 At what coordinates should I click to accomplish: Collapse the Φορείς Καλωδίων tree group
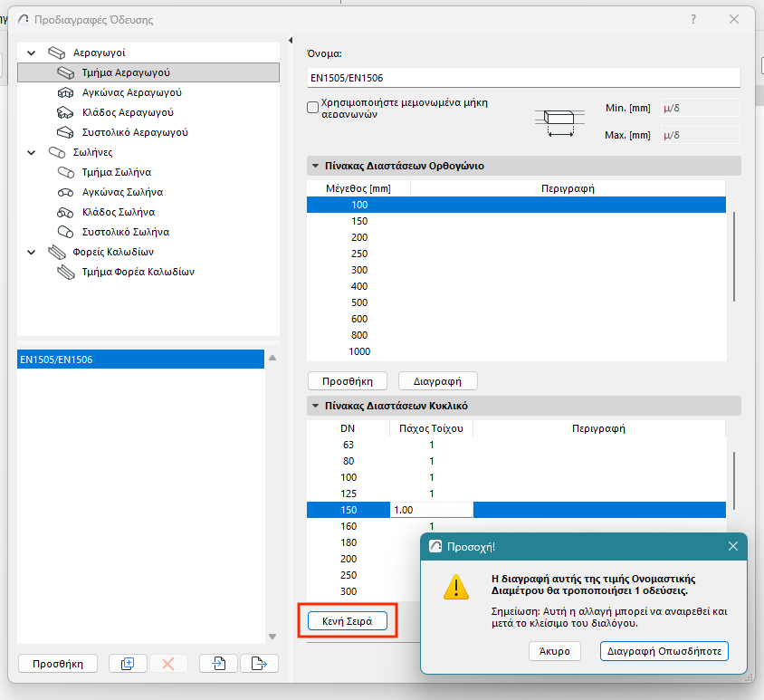(31, 252)
